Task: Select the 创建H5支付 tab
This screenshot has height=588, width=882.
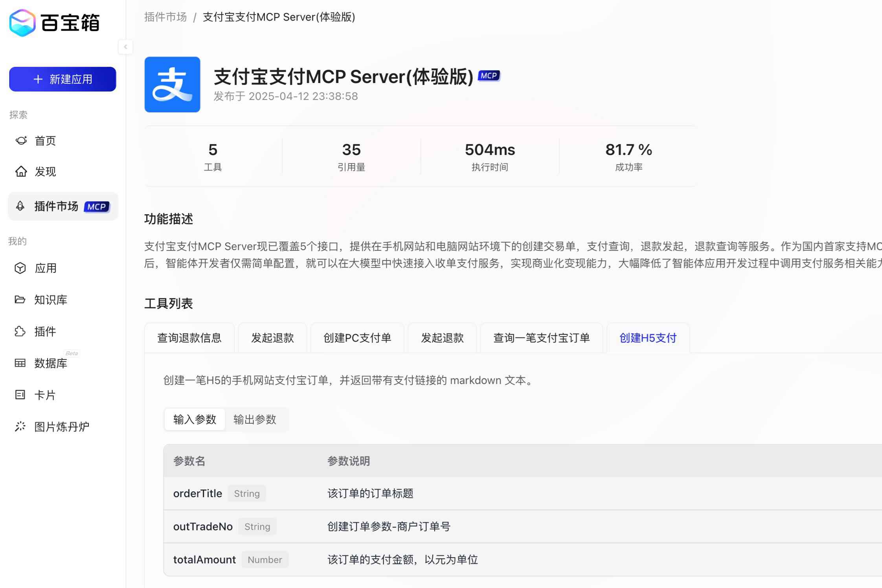Action: point(648,338)
